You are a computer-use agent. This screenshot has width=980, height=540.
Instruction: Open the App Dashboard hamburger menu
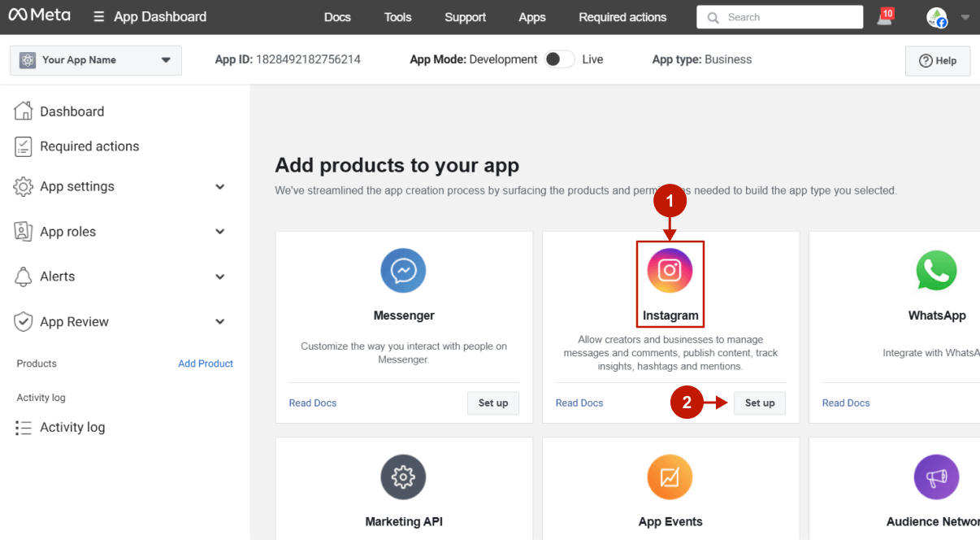coord(99,17)
